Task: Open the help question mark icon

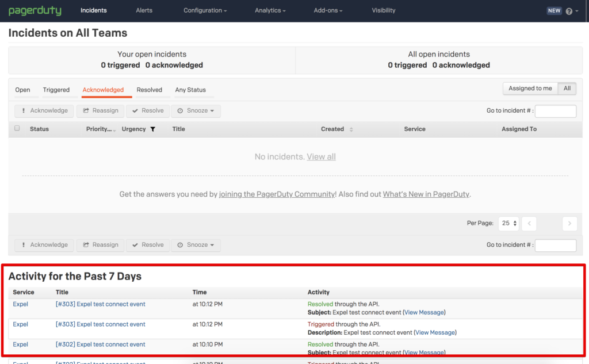Action: point(569,12)
